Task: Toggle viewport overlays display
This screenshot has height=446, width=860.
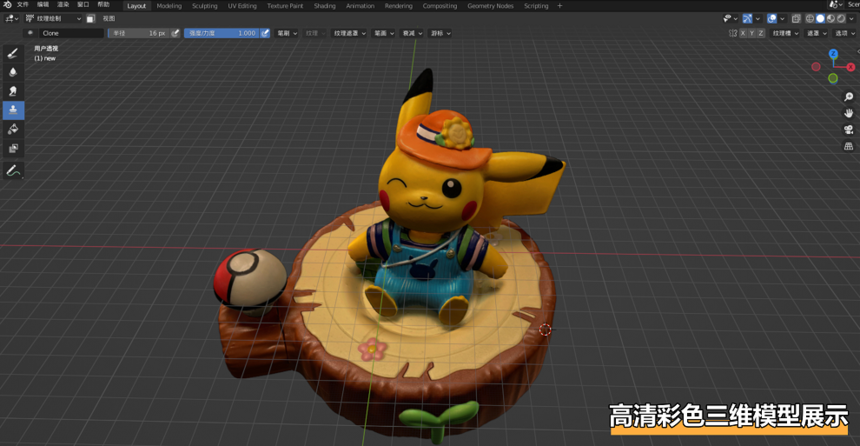Action: tap(772, 19)
